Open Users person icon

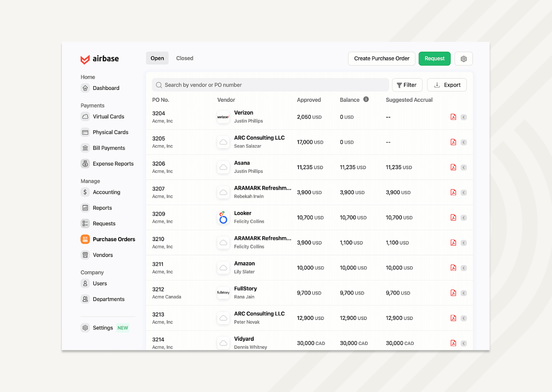(85, 283)
